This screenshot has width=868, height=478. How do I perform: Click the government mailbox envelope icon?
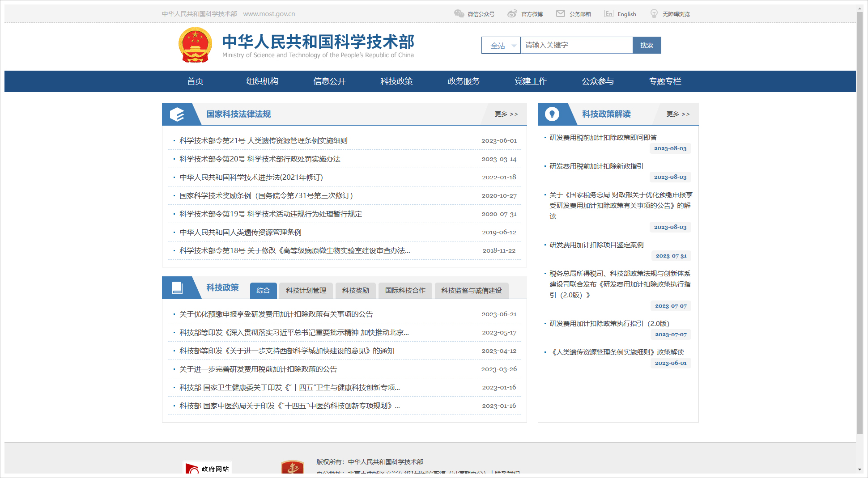pyautogui.click(x=560, y=14)
